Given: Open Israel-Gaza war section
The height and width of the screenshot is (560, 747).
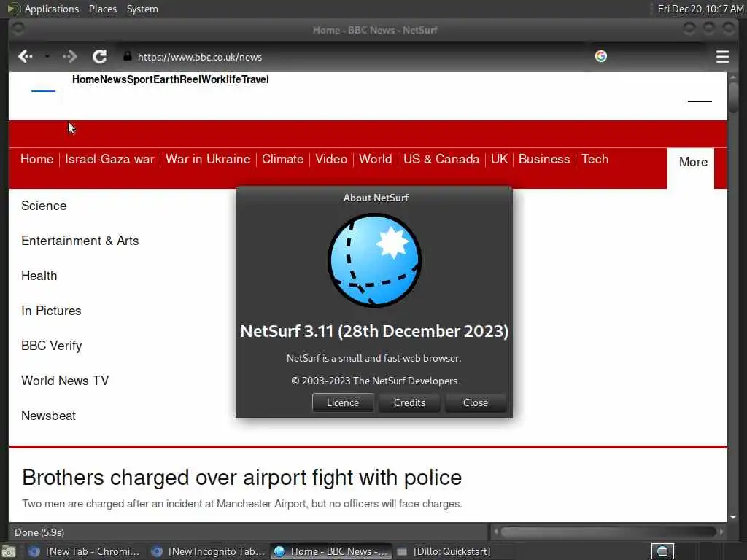Looking at the screenshot, I should tap(109, 159).
